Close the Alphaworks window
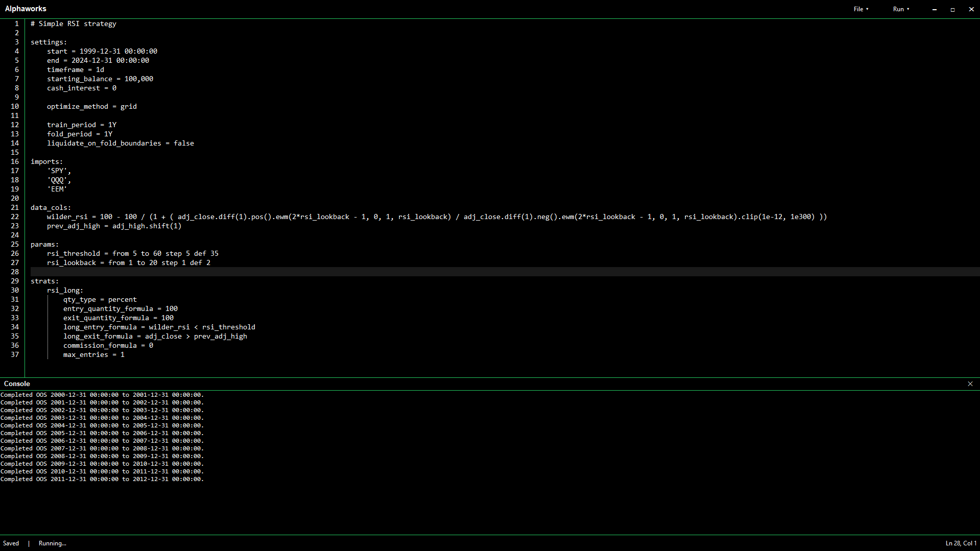The height and width of the screenshot is (551, 980). point(971,9)
